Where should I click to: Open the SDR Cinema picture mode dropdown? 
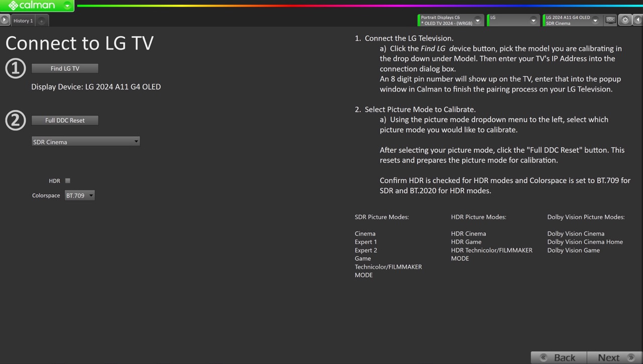(x=85, y=142)
